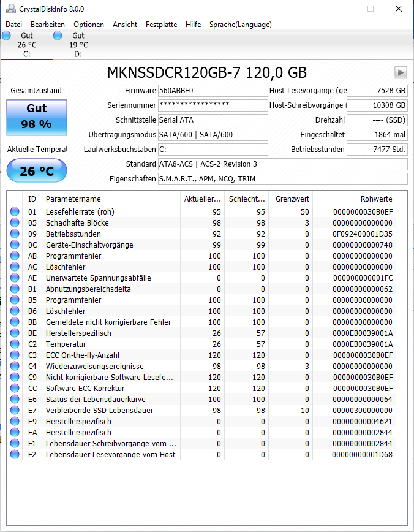This screenshot has width=414, height=532.
Task: Click the Firmware field 560ABBF0
Action: coord(213,91)
